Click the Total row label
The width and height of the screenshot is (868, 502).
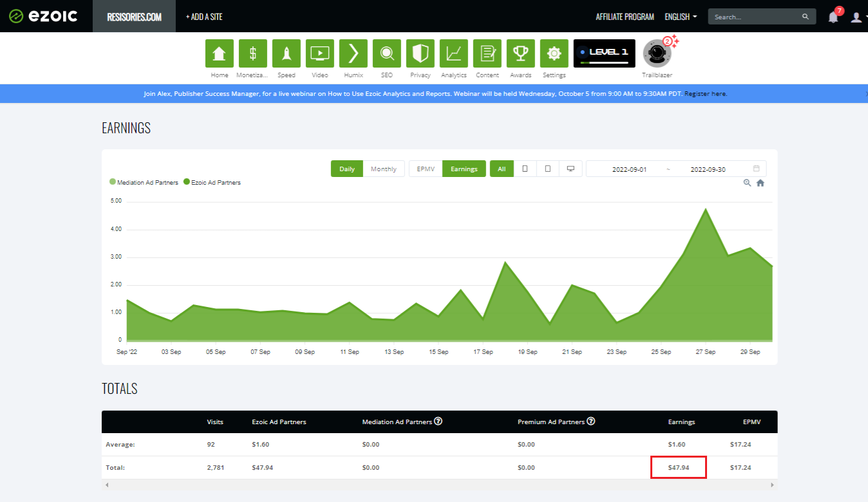(115, 467)
